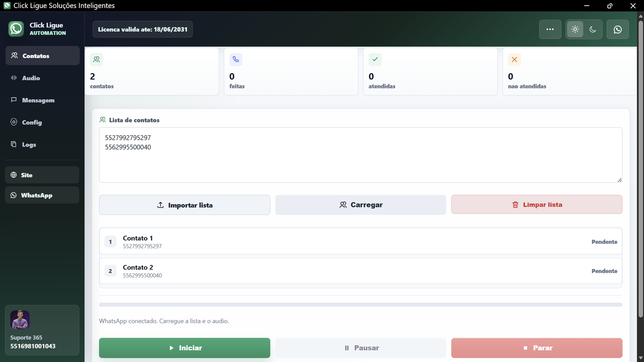Click the people icon beside Lista de contatos

(x=103, y=120)
